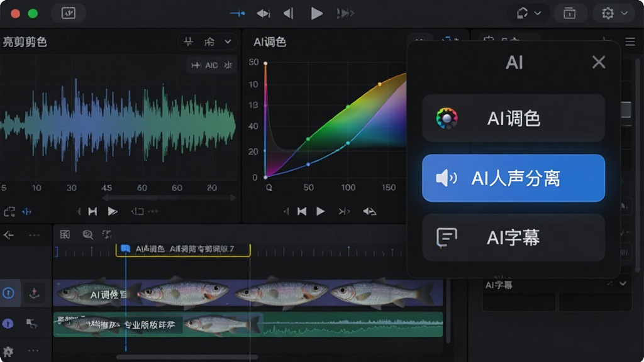Click the crop frame icon below the waveform

point(9,212)
